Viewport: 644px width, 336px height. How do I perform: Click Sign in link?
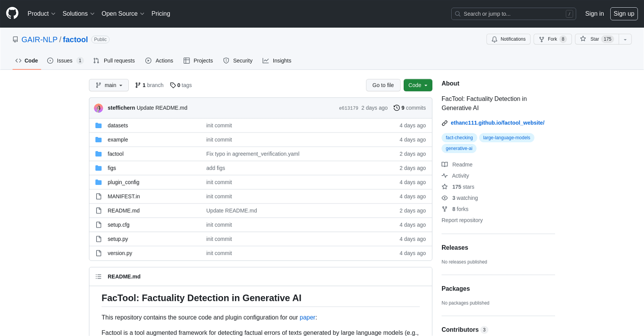594,13
